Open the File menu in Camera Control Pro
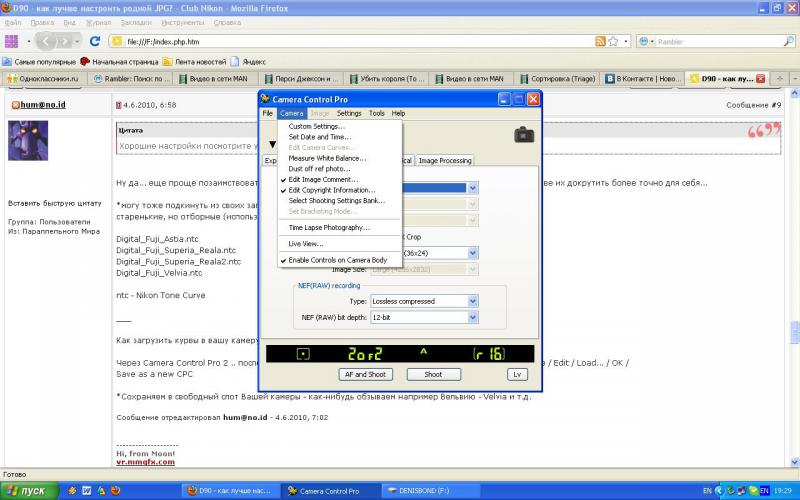This screenshot has width=800, height=500. tap(267, 113)
